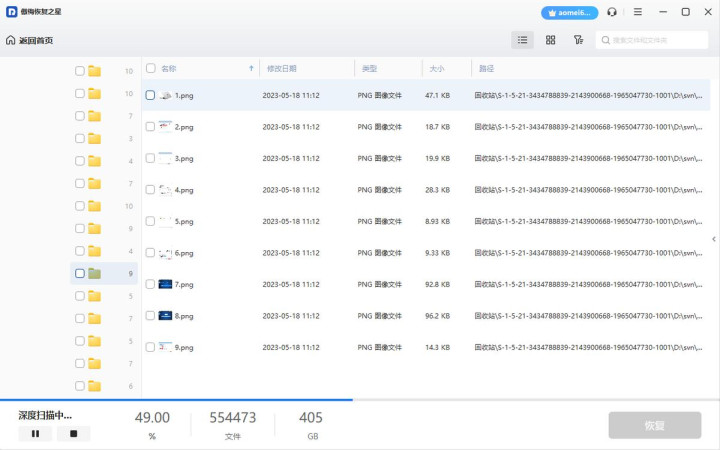Tick the checkbox next to 5.png
The width and height of the screenshot is (720, 450).
click(150, 221)
